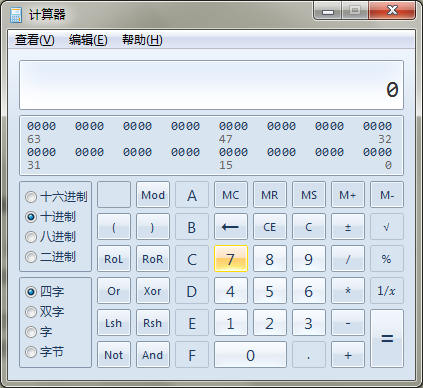Click digit 8 on the keypad
This screenshot has width=423, height=388.
270,259
